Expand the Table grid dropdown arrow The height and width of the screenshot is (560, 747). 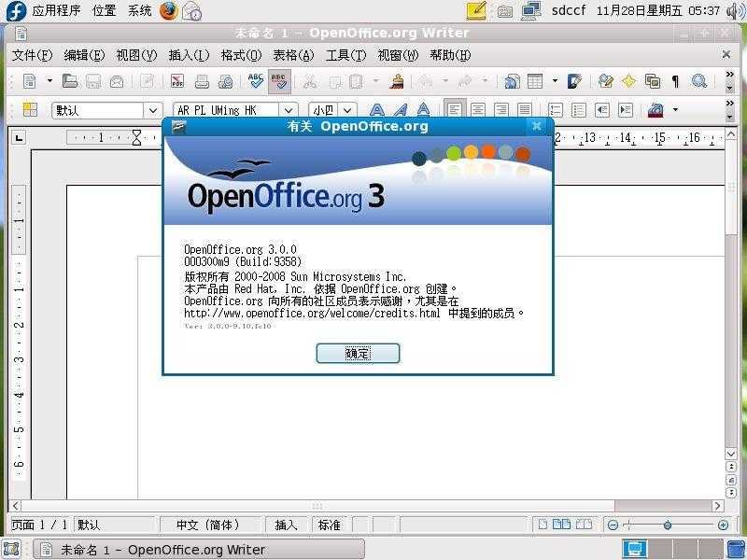pyautogui.click(x=555, y=81)
